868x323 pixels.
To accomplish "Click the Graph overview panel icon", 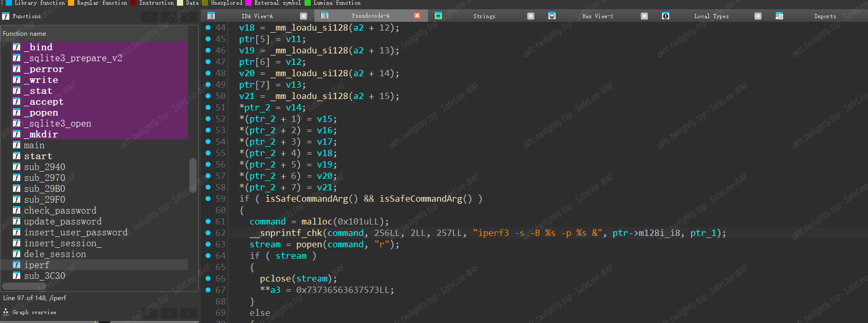I will [x=6, y=312].
